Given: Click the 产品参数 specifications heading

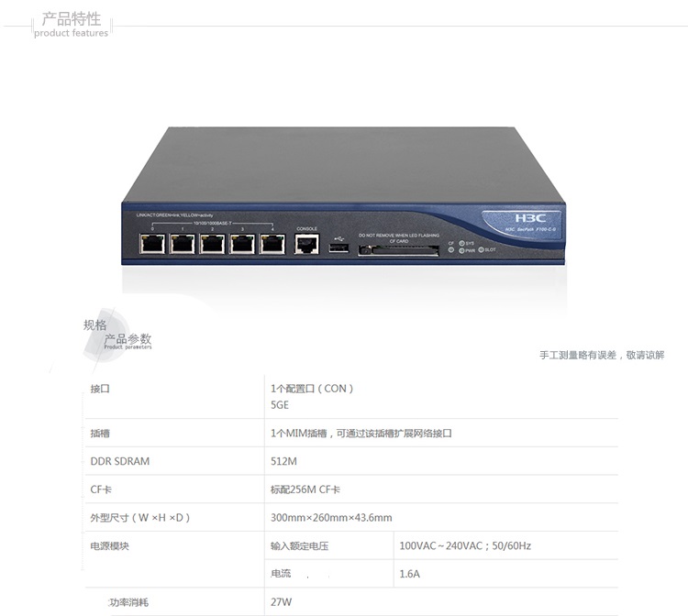Looking at the screenshot, I should 128,338.
